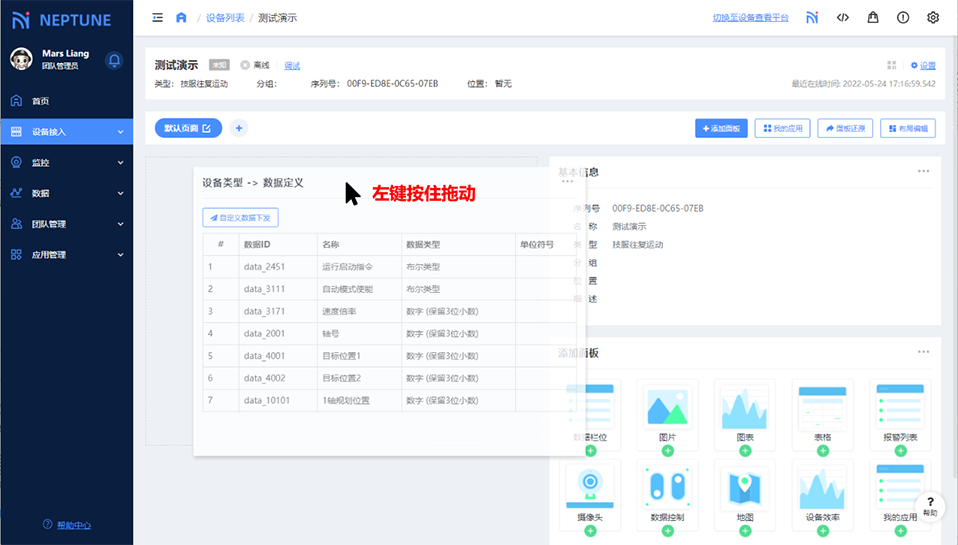The image size is (958, 545).
Task: Add the 摄像头 camera panel
Action: tap(590, 530)
